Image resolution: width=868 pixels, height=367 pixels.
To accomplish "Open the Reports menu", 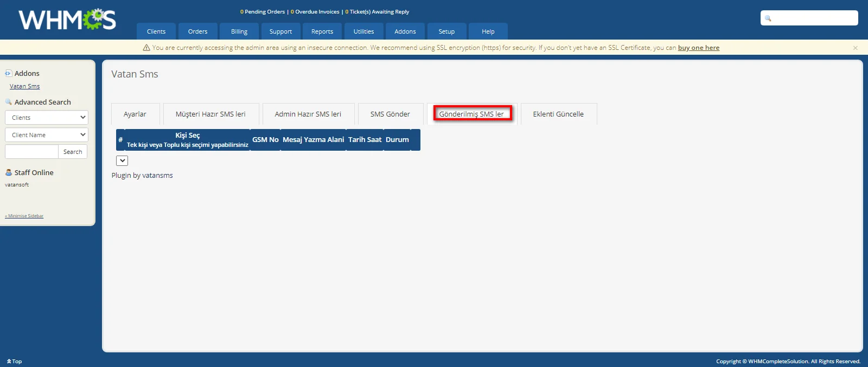I will point(322,31).
